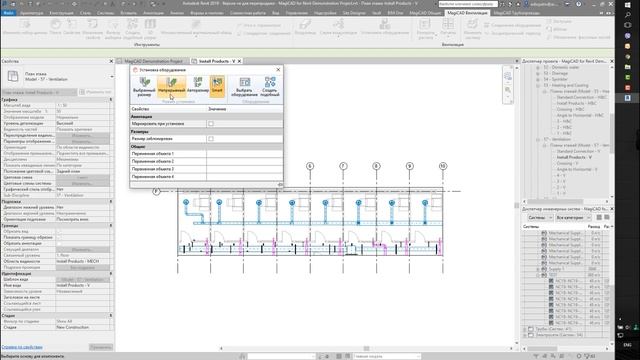The width and height of the screenshot is (640, 360).
Task: Collapse the Идентификация properties section
Action: (111, 273)
